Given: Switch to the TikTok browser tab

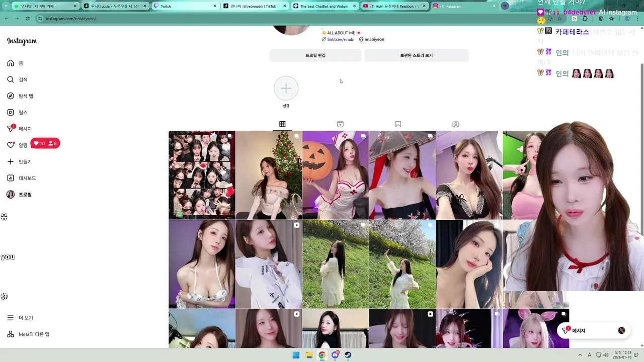Looking at the screenshot, I should click(254, 6).
